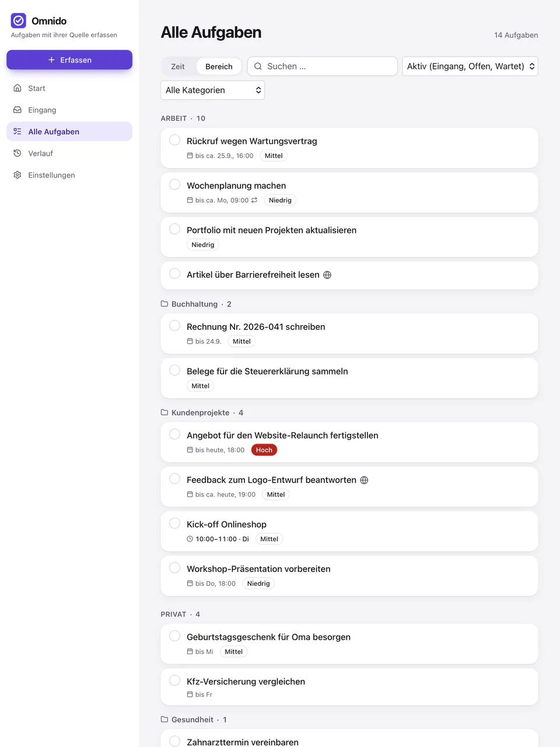This screenshot has width=560, height=747.
Task: Click the repeat icon on Wochenplanung task
Action: click(254, 200)
